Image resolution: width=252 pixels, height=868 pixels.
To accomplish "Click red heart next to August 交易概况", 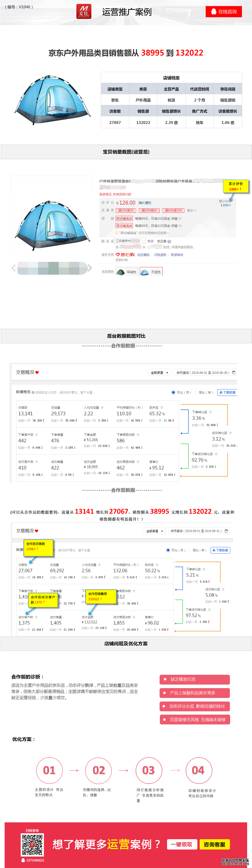I will tap(36, 531).
